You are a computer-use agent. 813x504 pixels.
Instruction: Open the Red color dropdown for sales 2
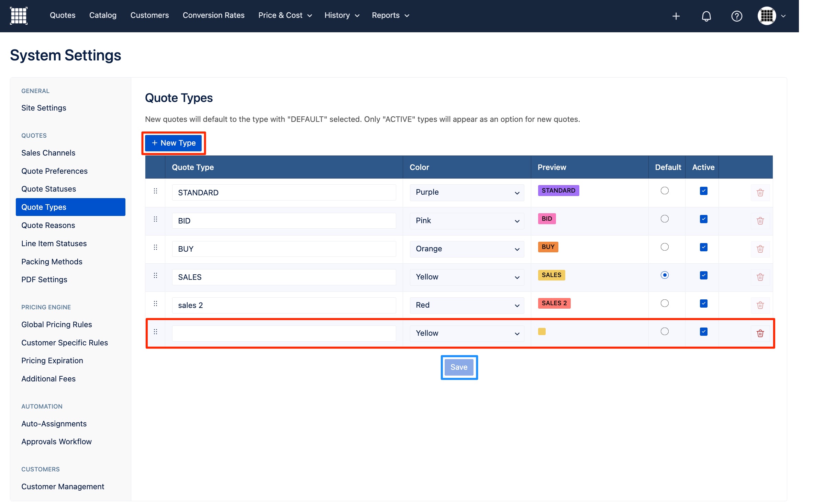click(x=467, y=305)
